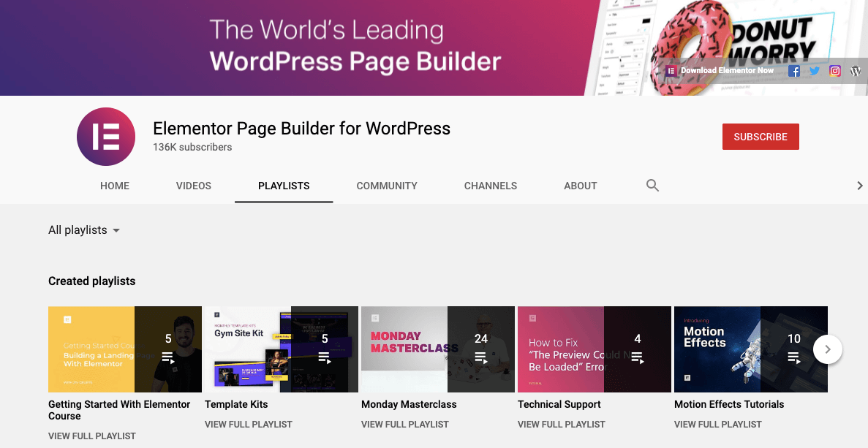The width and height of the screenshot is (868, 448).
Task: Click the Elementor channel avatar logo
Action: [x=106, y=137]
